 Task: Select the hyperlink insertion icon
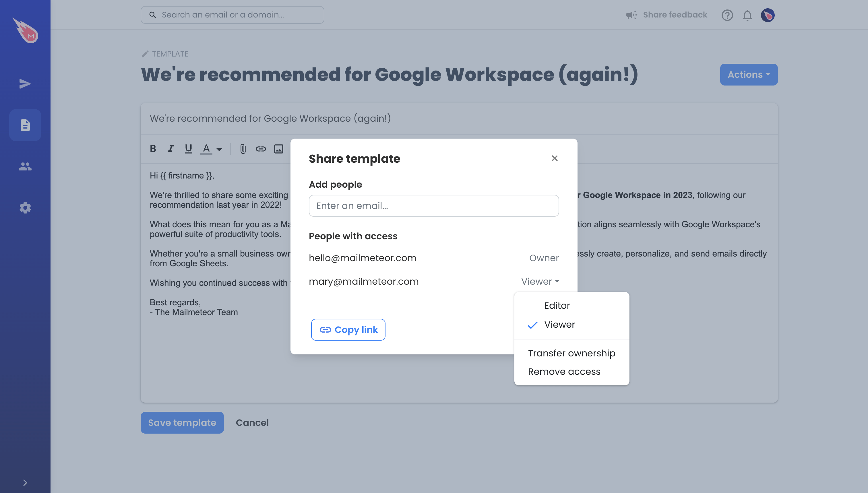point(261,148)
